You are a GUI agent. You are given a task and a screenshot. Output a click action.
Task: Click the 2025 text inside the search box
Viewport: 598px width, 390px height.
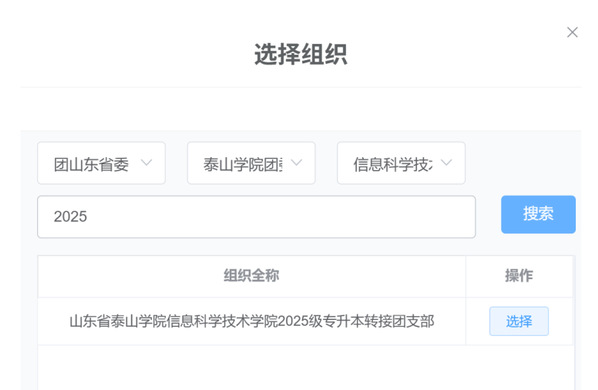point(71,217)
